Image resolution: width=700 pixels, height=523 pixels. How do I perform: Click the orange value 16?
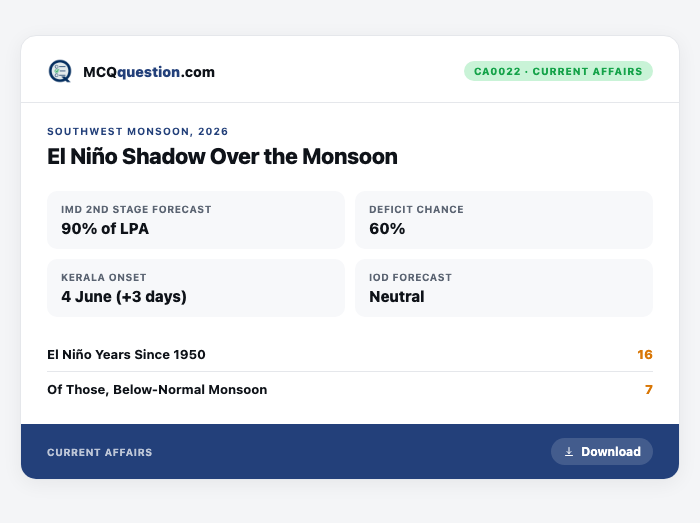click(645, 354)
